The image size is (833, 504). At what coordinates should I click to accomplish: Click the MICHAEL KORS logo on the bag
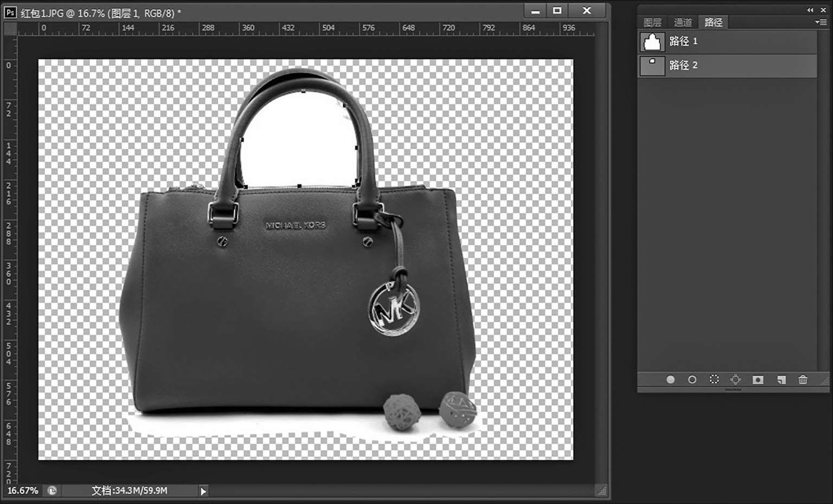click(296, 225)
